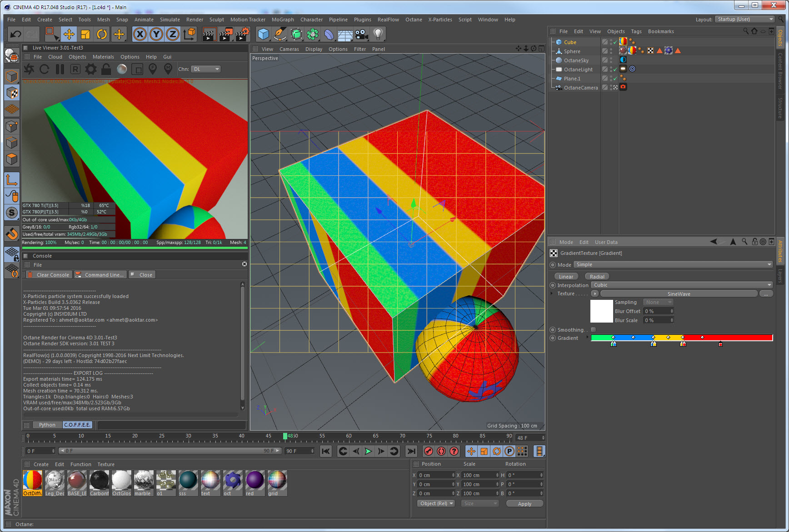Click the timeline current frame marker
Viewport: 789px width, 532px height.
click(x=285, y=436)
